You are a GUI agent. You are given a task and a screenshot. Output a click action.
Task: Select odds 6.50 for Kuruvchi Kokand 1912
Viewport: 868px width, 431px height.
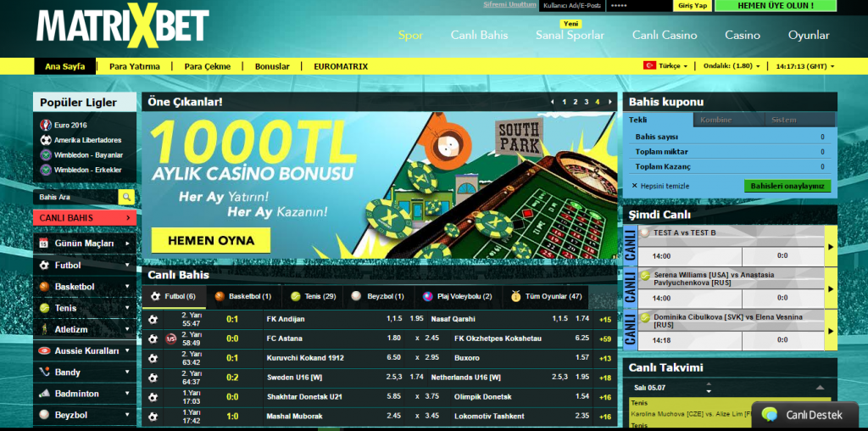coord(393,358)
